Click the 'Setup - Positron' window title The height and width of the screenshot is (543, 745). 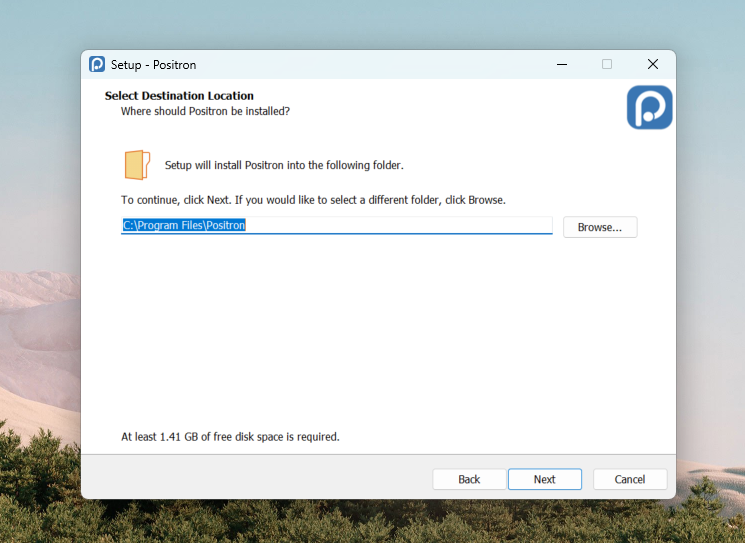pyautogui.click(x=153, y=65)
